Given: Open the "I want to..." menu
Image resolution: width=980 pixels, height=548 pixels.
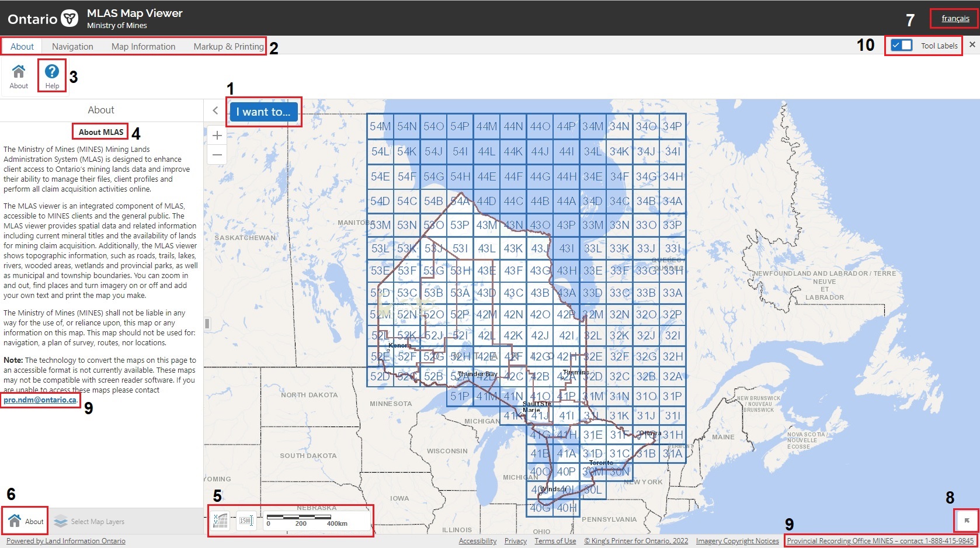Looking at the screenshot, I should coord(263,112).
